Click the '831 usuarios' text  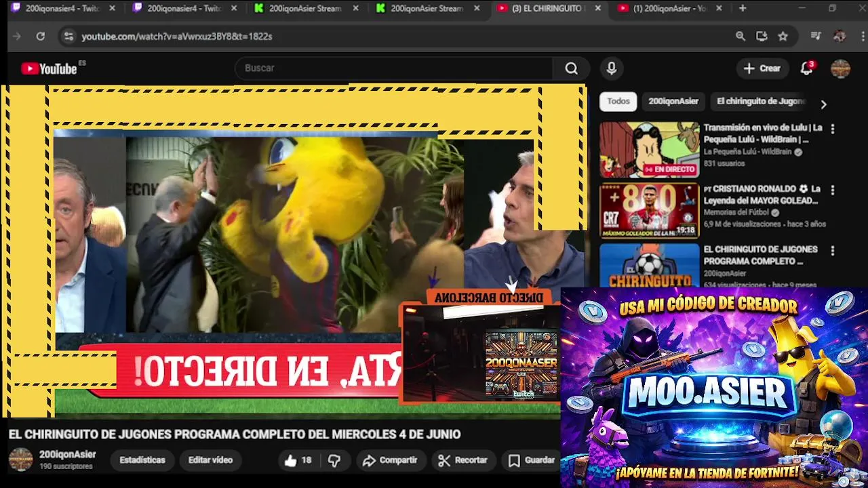click(724, 163)
